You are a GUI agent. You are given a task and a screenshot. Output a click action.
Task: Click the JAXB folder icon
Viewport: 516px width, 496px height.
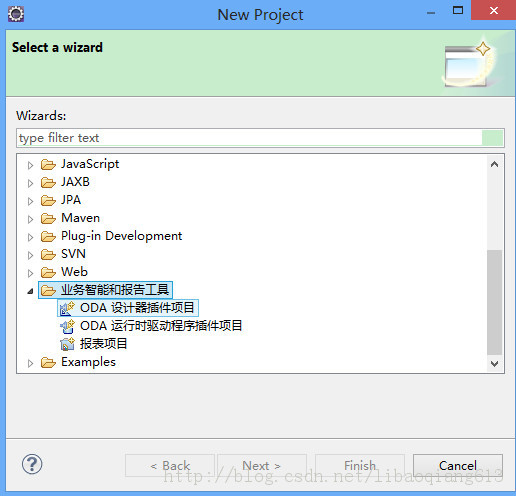(48, 183)
